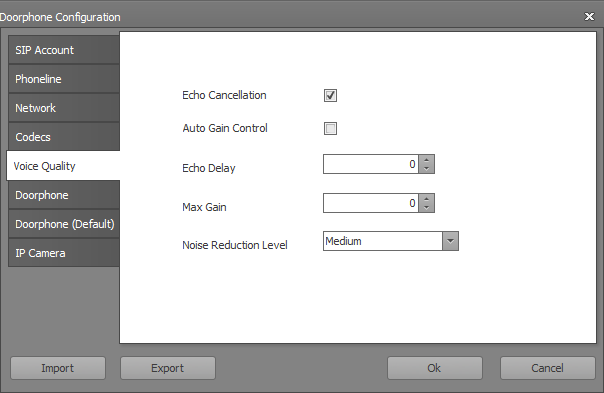The width and height of the screenshot is (604, 393).
Task: Confirm settings with the Ok button
Action: 435,368
